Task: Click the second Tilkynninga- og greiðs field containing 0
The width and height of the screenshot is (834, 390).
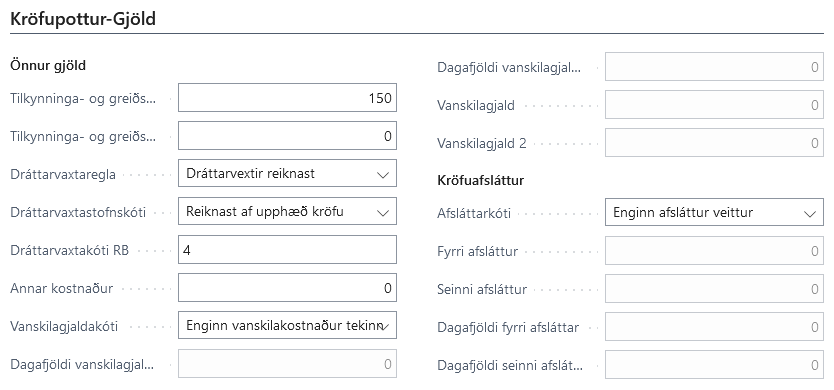Action: (x=287, y=136)
